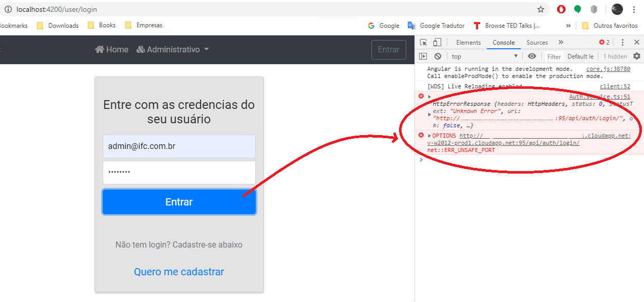Switch to the Console tab
The width and height of the screenshot is (644, 302).
[x=503, y=43]
